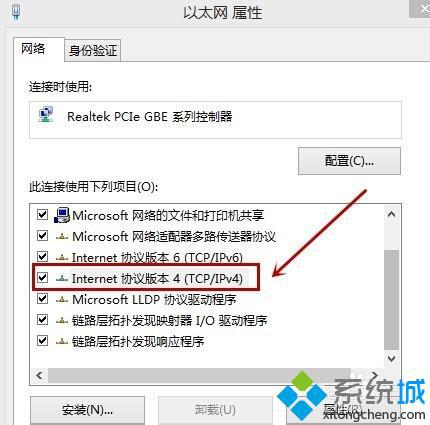Click the network adapter multiplexor protocol icon
The height and width of the screenshot is (425, 430).
pos(62,237)
